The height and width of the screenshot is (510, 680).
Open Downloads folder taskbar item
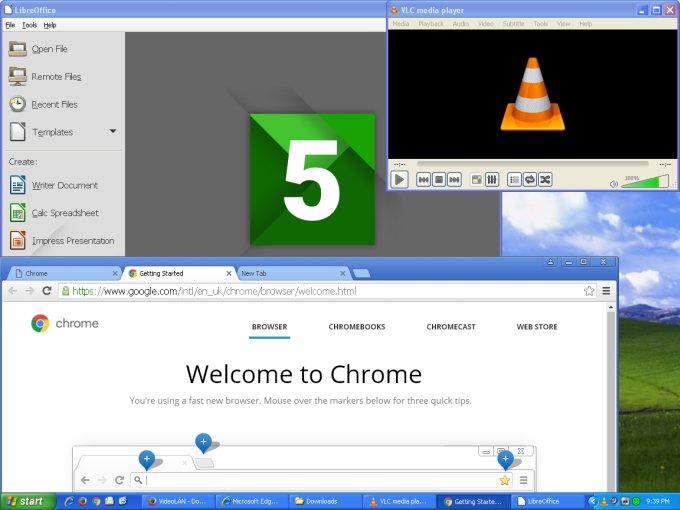pyautogui.click(x=325, y=501)
